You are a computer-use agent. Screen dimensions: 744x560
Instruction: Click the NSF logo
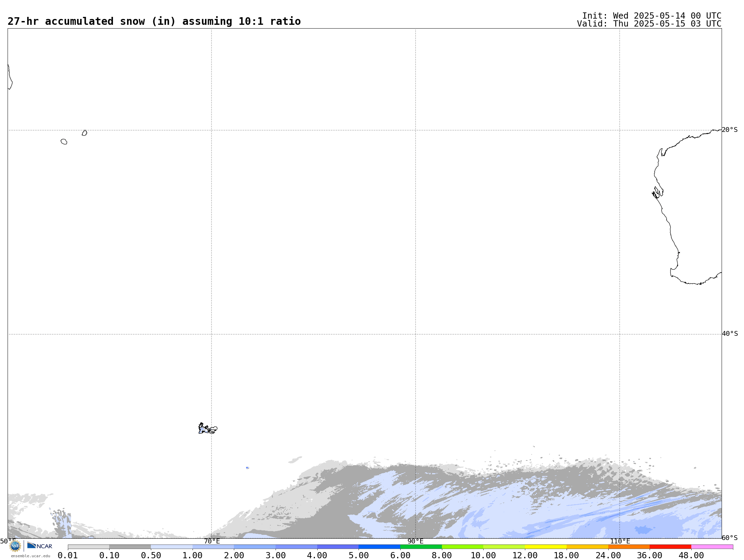coord(15,546)
